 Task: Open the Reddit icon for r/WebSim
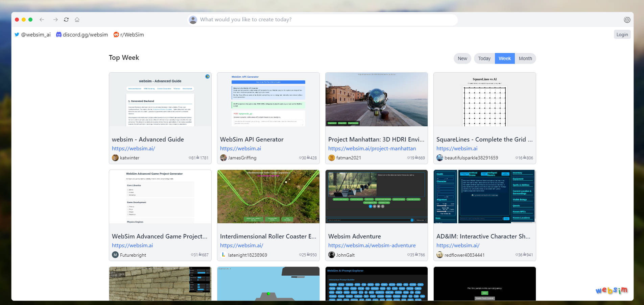pos(116,34)
